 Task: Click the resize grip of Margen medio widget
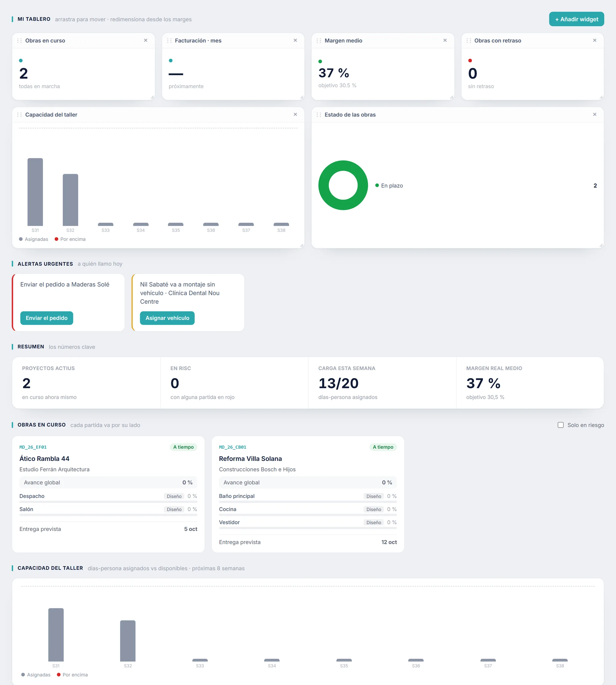point(452,97)
